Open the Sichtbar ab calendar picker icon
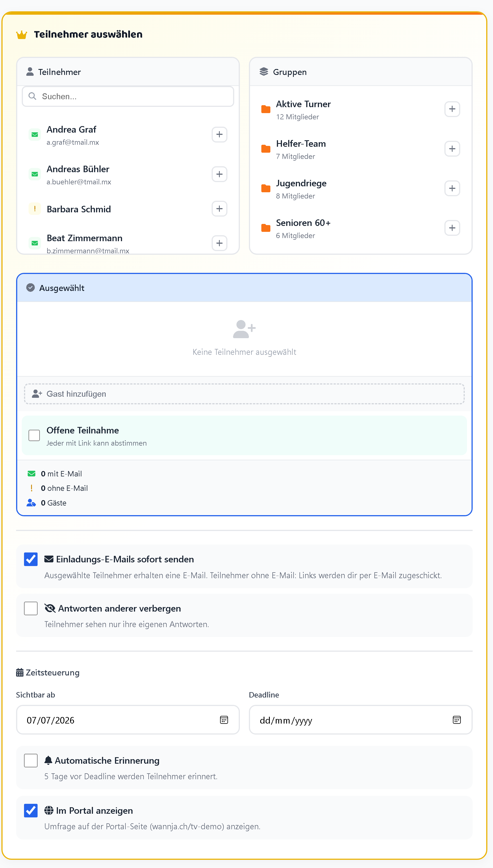Screen dimensions: 493x868 [224, 720]
